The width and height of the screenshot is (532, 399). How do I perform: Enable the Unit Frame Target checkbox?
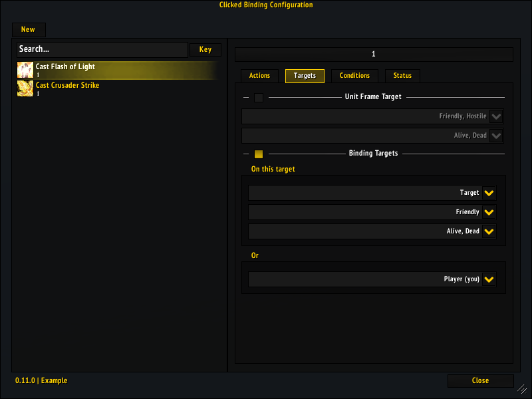coord(259,98)
